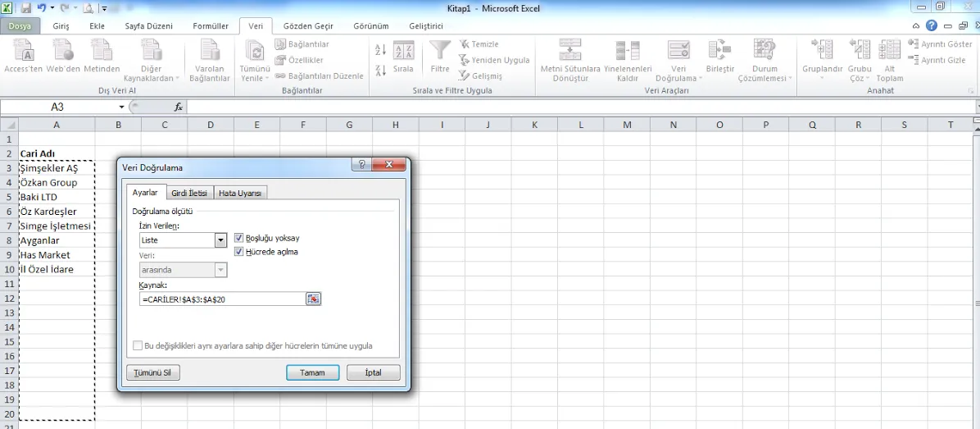
Task: Click the Sırala sort icon
Action: click(403, 52)
